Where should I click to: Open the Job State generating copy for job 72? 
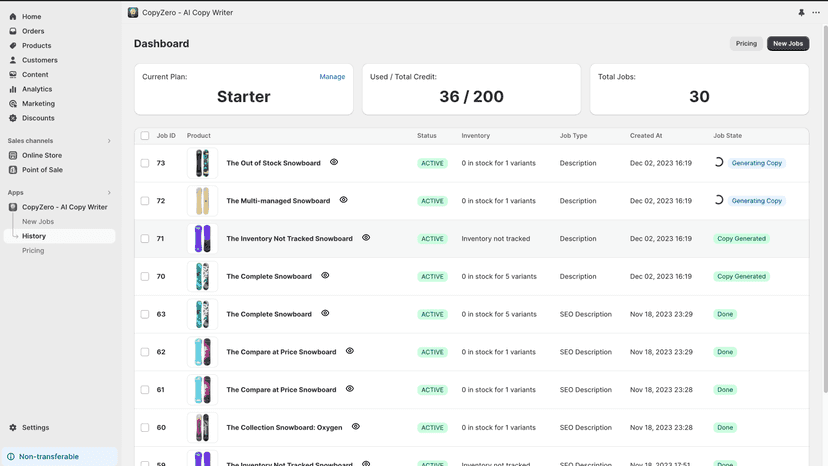coord(756,201)
